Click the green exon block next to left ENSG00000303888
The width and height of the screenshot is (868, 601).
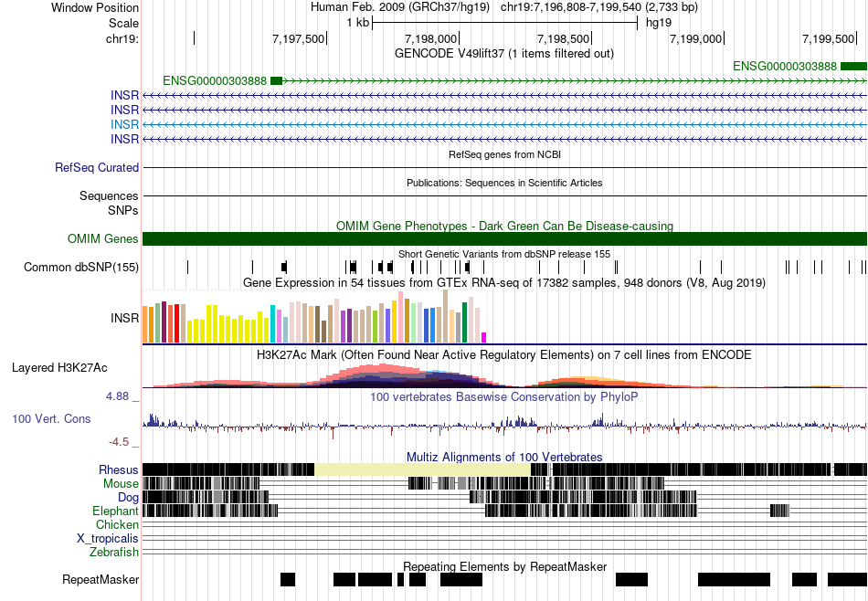(276, 81)
